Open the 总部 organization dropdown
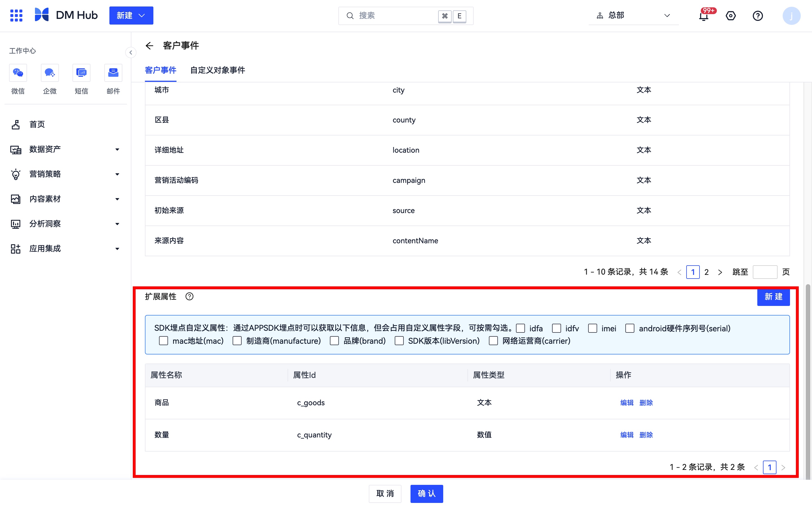The height and width of the screenshot is (508, 812). coord(634,16)
